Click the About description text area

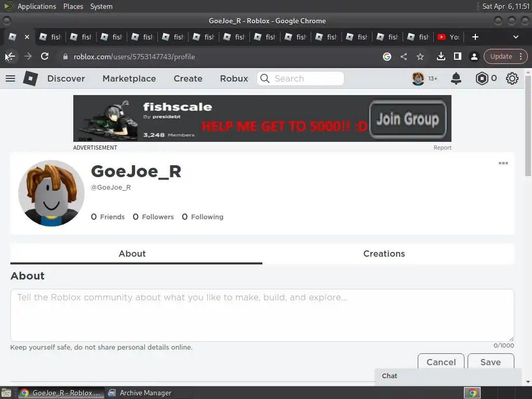(x=262, y=315)
